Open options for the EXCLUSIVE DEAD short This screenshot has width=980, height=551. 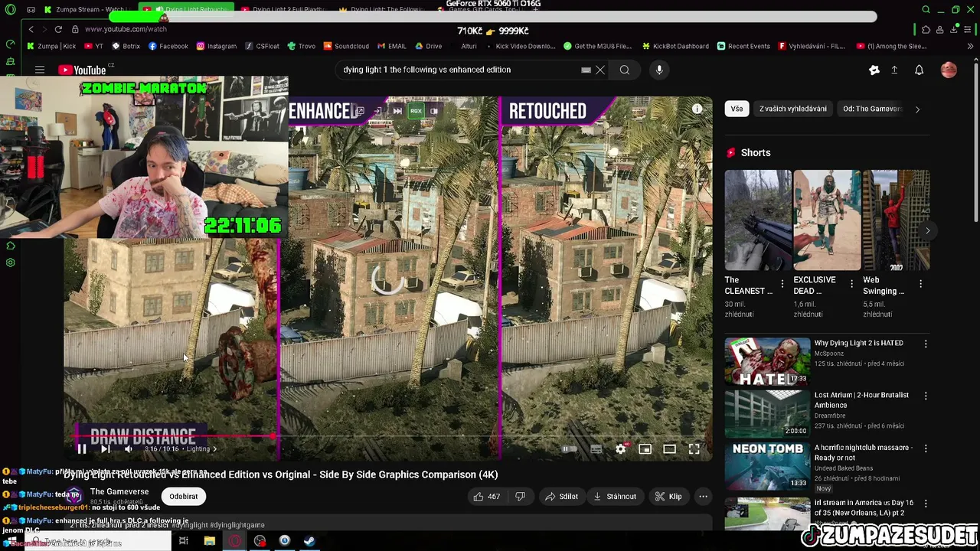[851, 284]
